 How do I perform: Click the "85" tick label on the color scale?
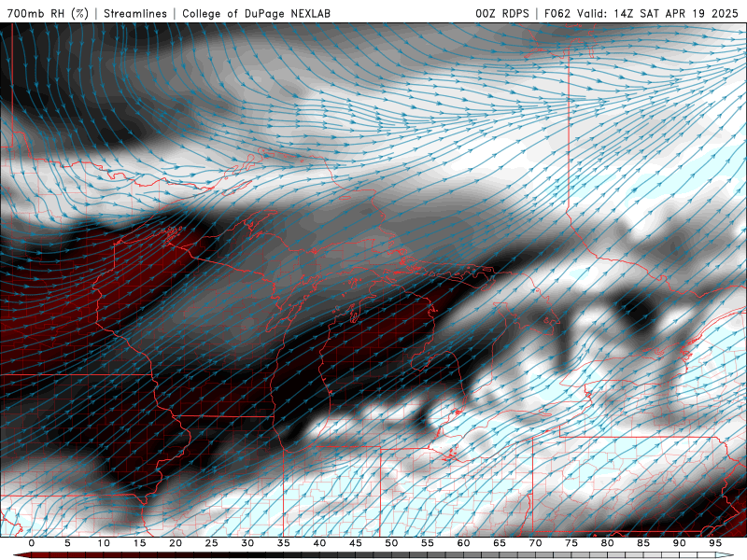[x=643, y=543]
